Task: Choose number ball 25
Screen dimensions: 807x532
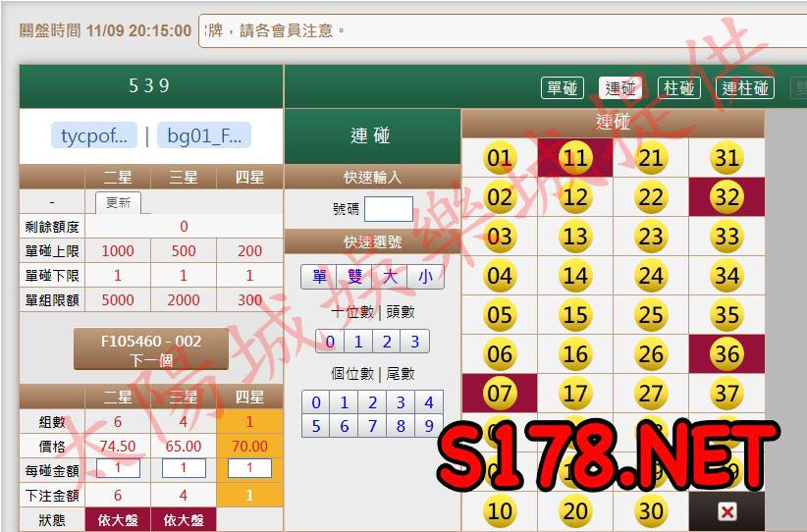Action: (651, 315)
